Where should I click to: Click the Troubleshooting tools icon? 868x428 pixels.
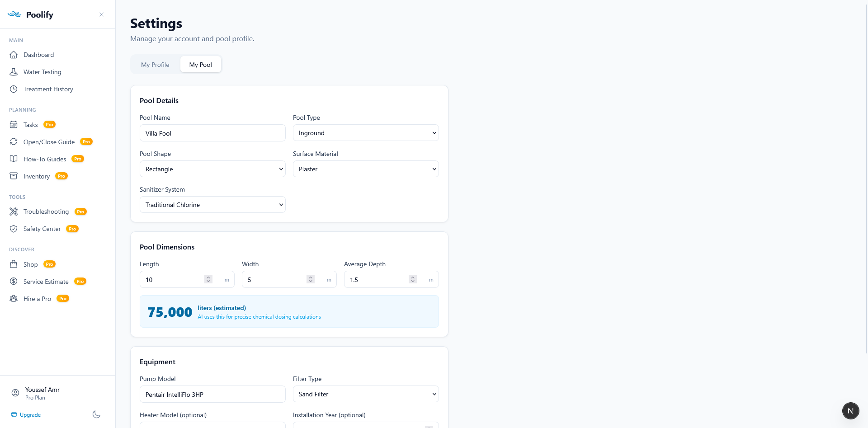point(14,212)
